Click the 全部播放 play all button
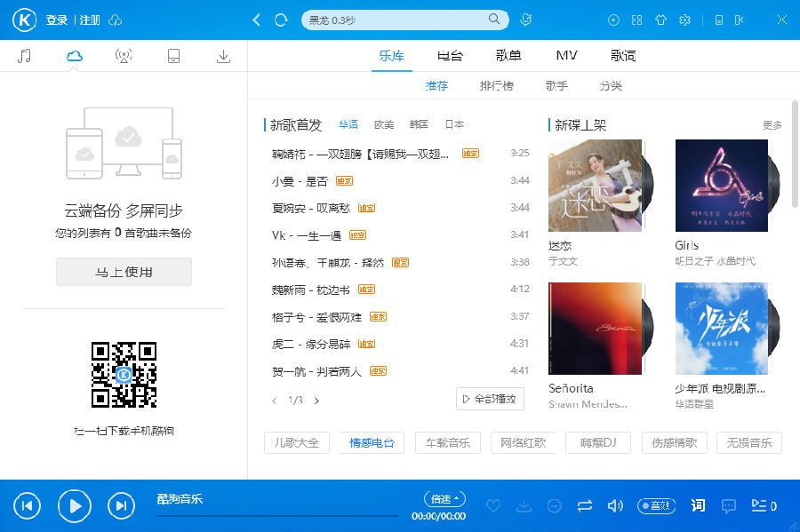The width and height of the screenshot is (800, 532). tap(490, 399)
